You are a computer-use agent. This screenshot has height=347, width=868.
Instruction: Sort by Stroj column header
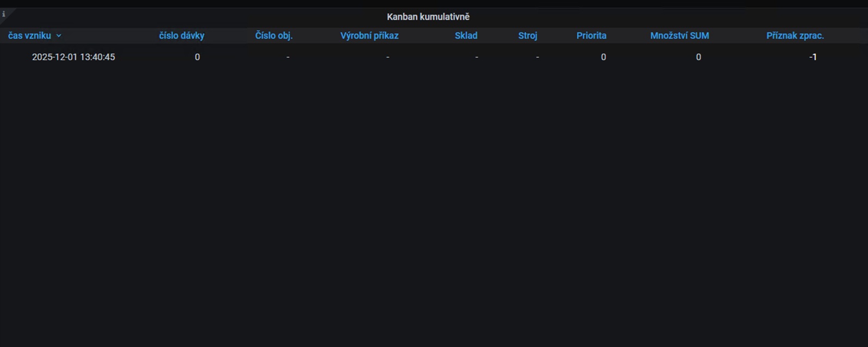point(527,36)
